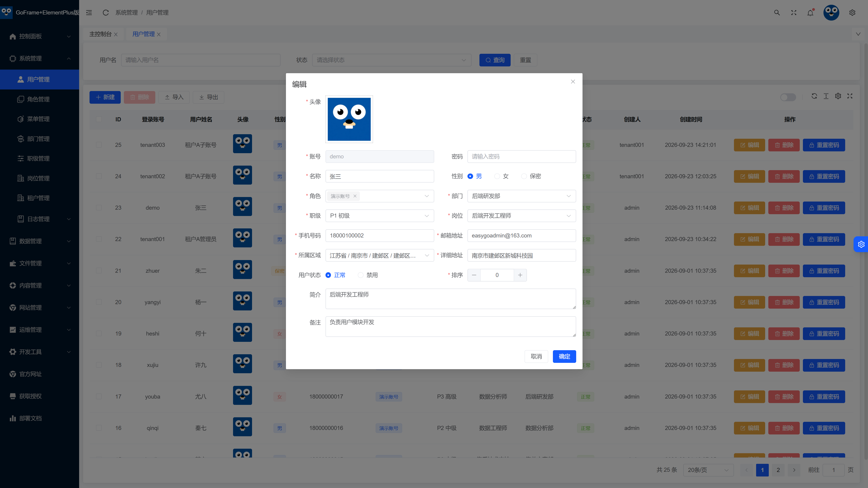Open floating blue settings gear on right edge
Viewport: 868px width, 488px height.
pos(861,244)
